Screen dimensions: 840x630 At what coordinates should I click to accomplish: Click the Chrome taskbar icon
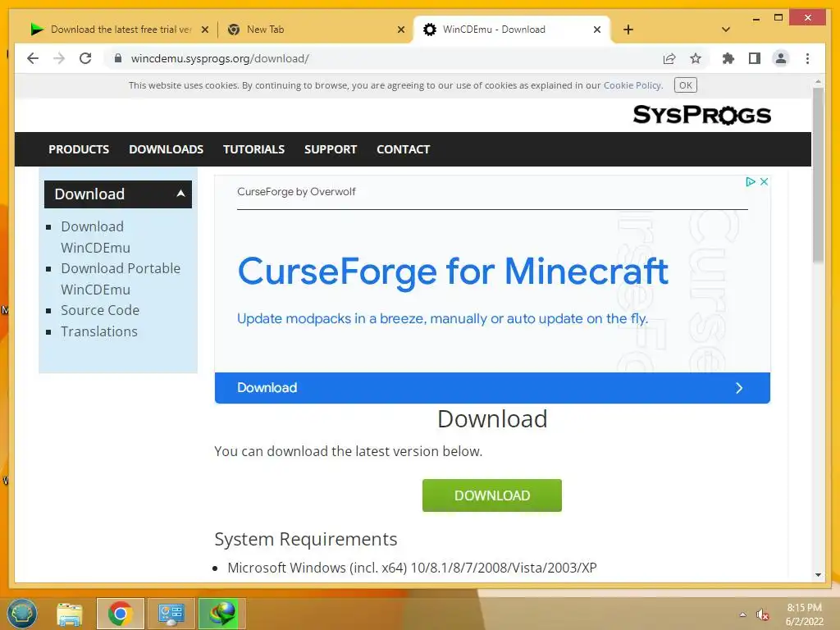click(120, 614)
